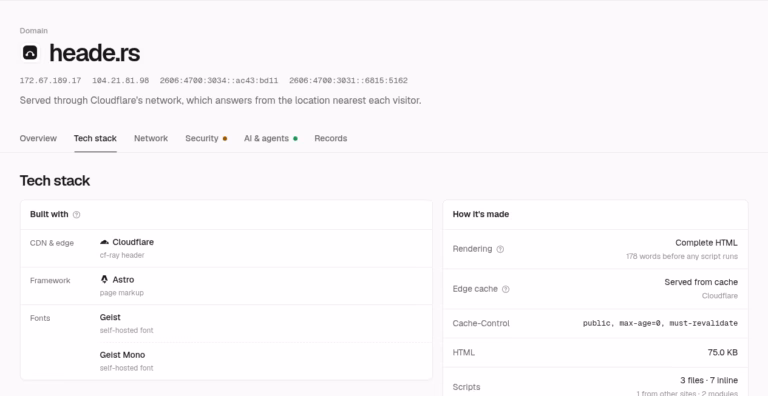Viewport: 768px width, 396px height.
Task: Click the orange Security status dot
Action: pos(225,139)
